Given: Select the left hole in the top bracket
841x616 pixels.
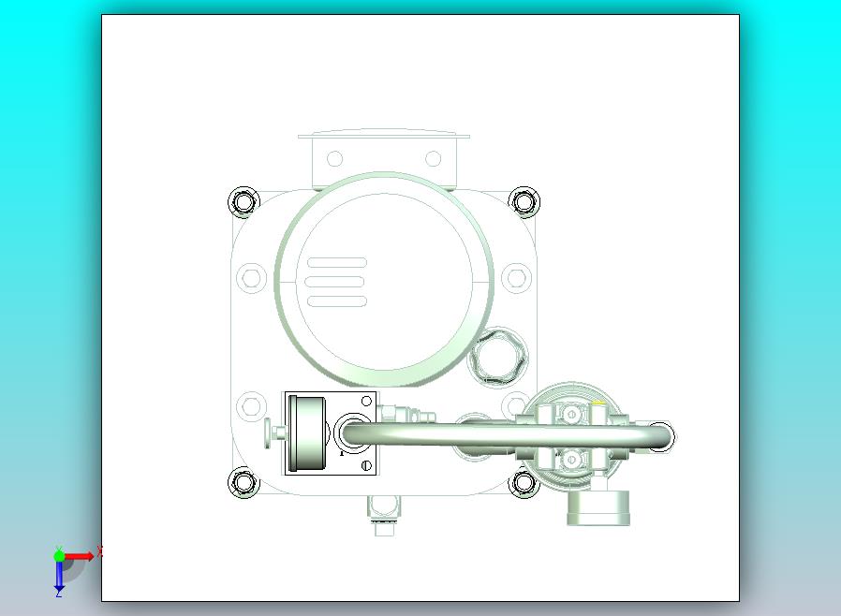Looking at the screenshot, I should [334, 159].
